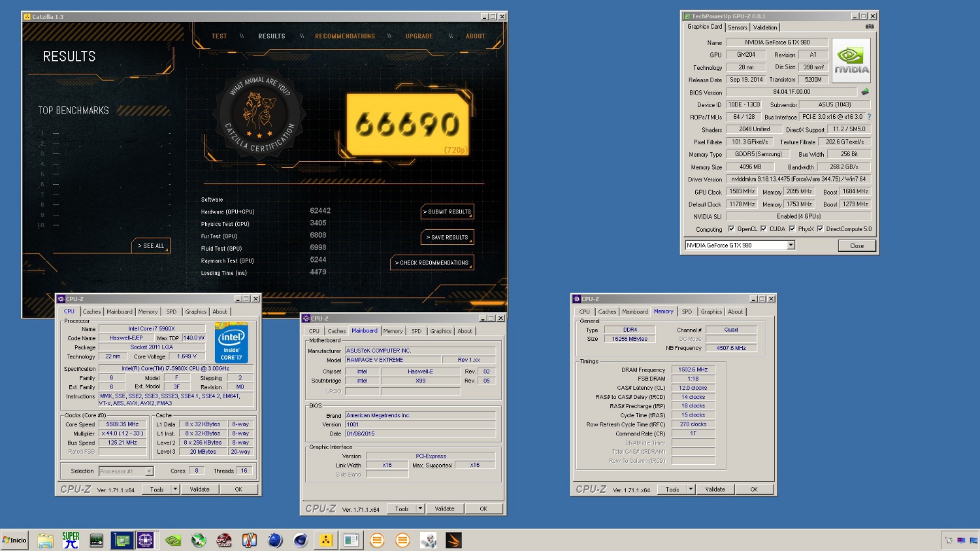Click the Intel Core i7 logo in CPU-Z
The height and width of the screenshot is (551, 980).
[x=231, y=343]
